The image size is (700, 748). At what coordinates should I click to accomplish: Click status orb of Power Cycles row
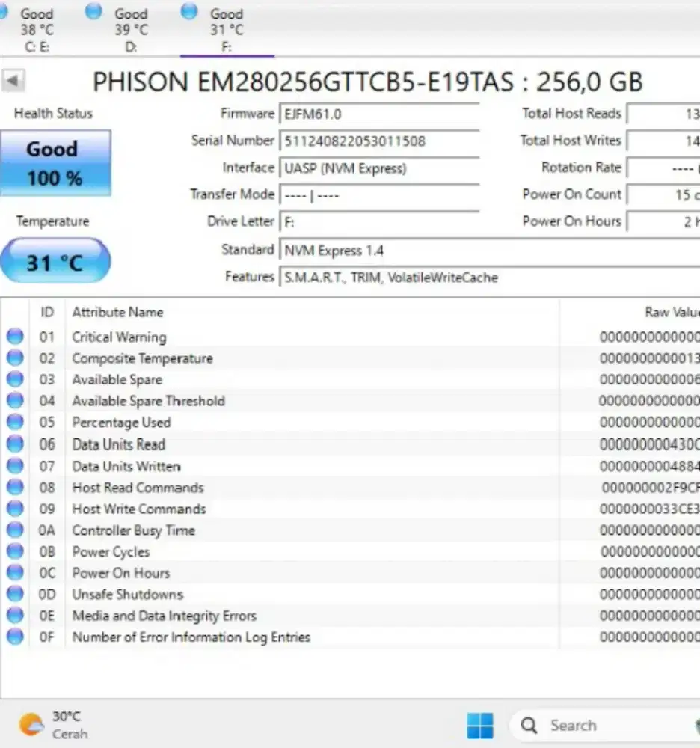(x=15, y=551)
